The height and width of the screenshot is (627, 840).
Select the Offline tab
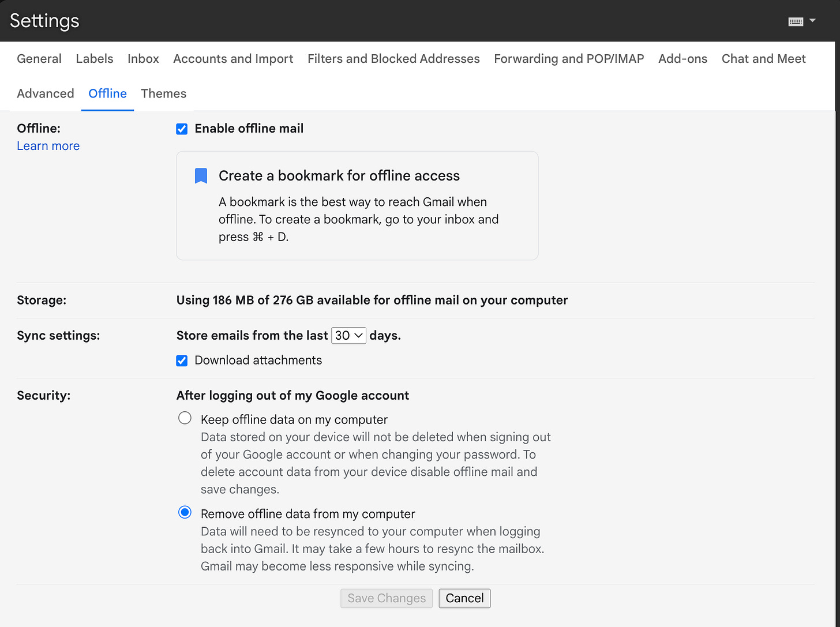[x=107, y=93]
